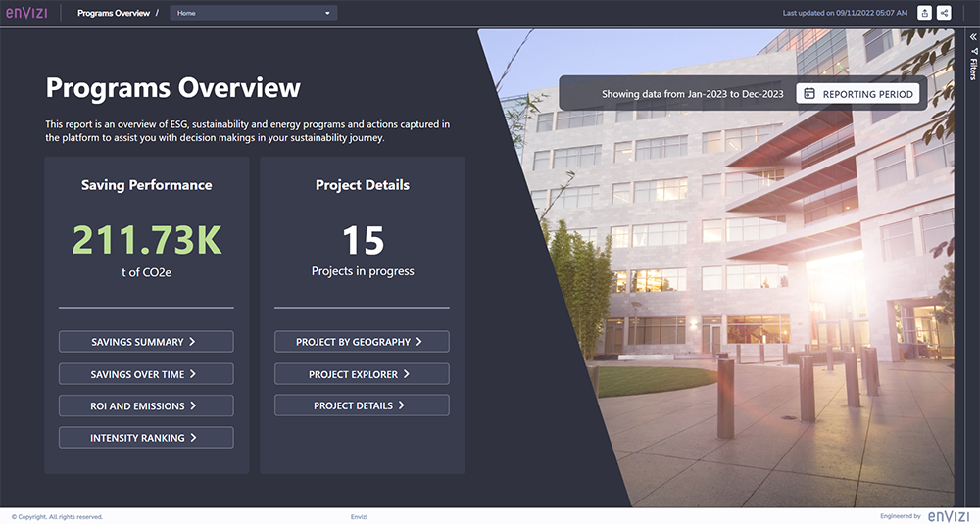Click the export icon in top bar

coord(924,13)
